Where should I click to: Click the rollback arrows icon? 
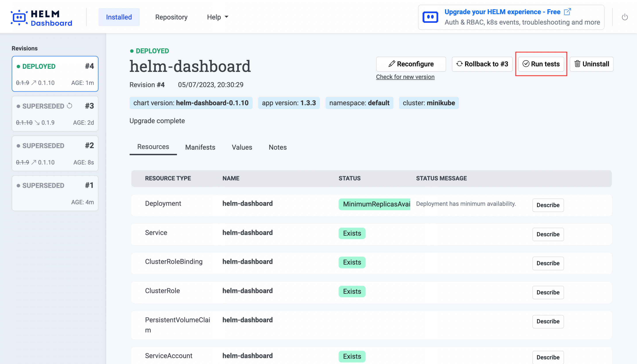click(459, 64)
